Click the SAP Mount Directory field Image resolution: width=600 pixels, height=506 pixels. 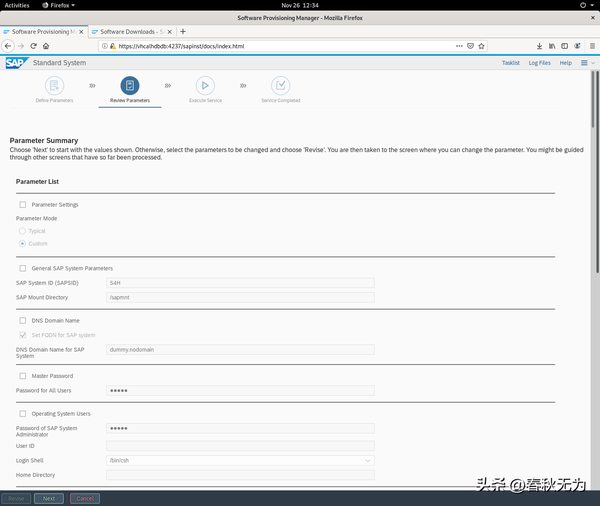pos(240,297)
